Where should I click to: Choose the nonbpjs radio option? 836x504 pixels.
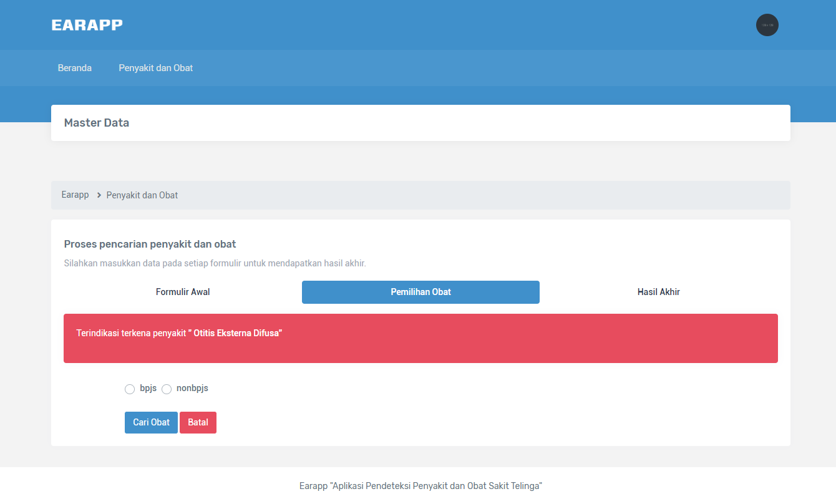click(167, 389)
